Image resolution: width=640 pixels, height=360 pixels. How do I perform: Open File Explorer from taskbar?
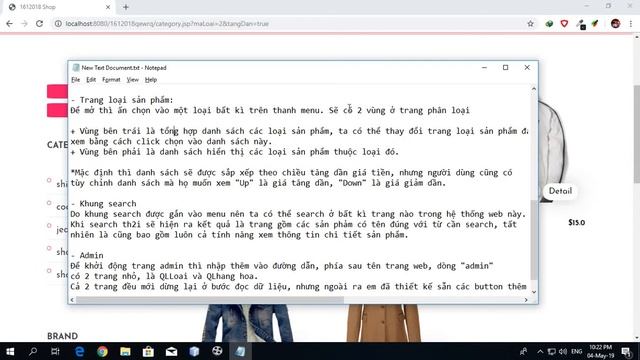click(x=125, y=351)
